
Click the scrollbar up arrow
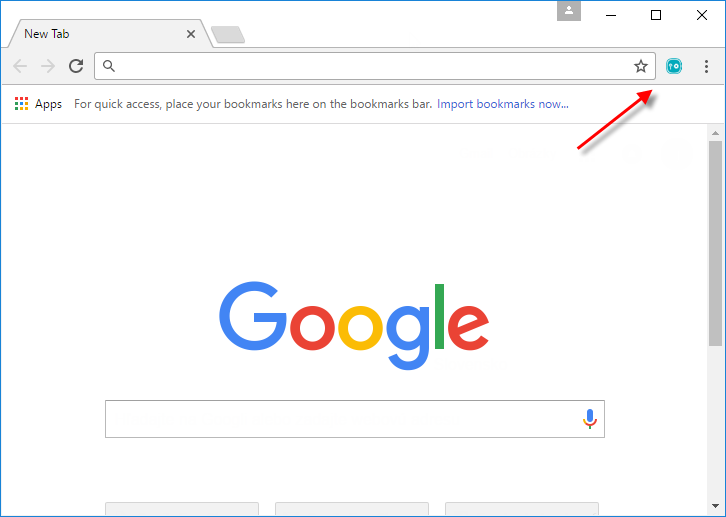coord(715,133)
